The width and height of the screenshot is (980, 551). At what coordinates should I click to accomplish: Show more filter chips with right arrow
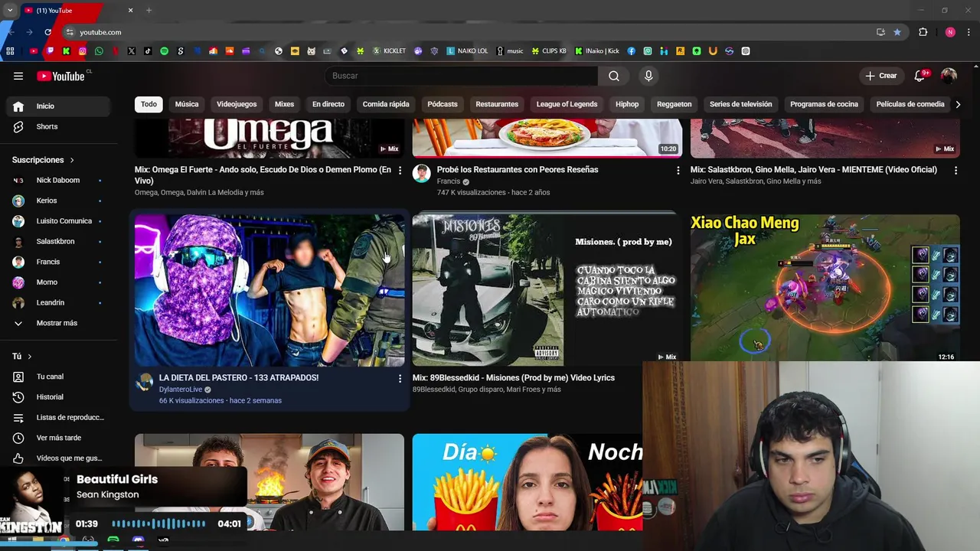click(x=957, y=104)
